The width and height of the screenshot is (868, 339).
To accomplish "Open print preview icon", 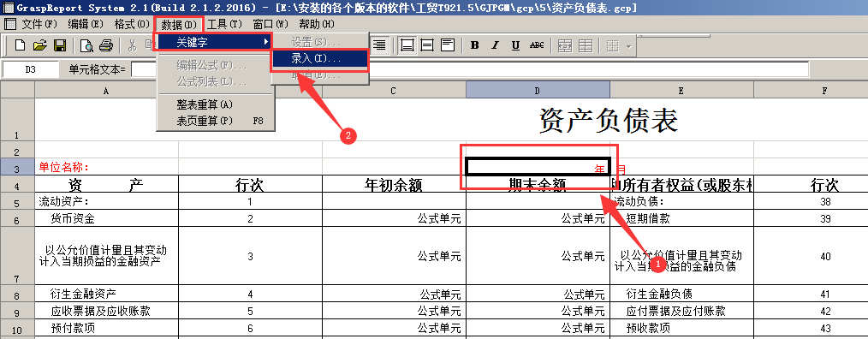I will coord(86,45).
